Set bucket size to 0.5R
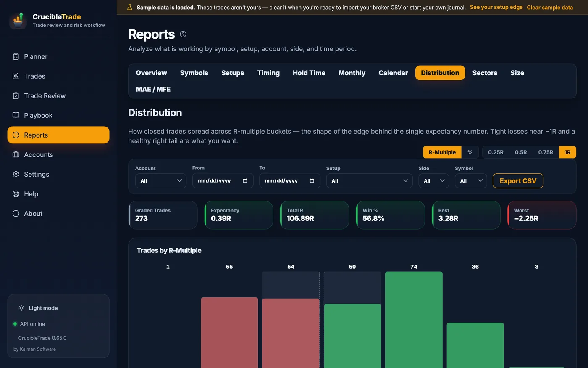588x368 pixels. point(521,152)
